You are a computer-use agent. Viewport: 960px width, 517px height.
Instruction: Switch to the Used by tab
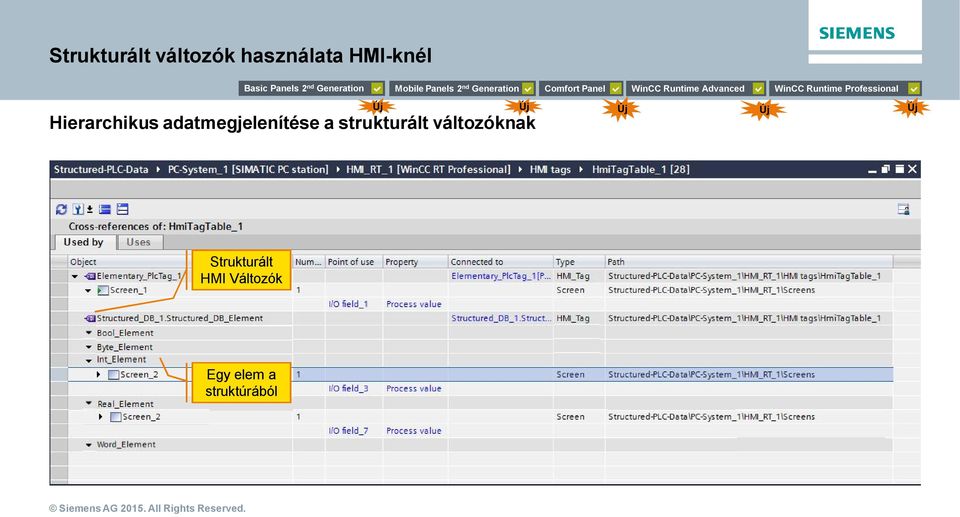(x=84, y=243)
